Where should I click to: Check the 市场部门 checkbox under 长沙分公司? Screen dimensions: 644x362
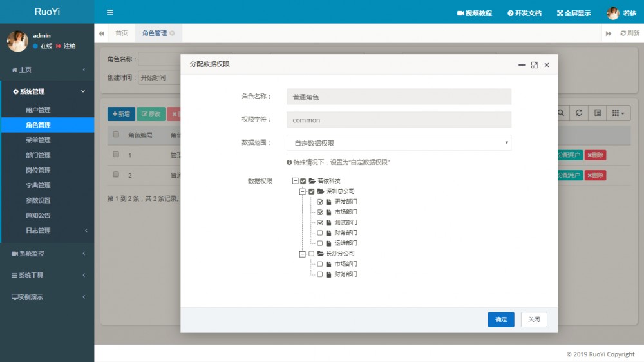tap(320, 264)
